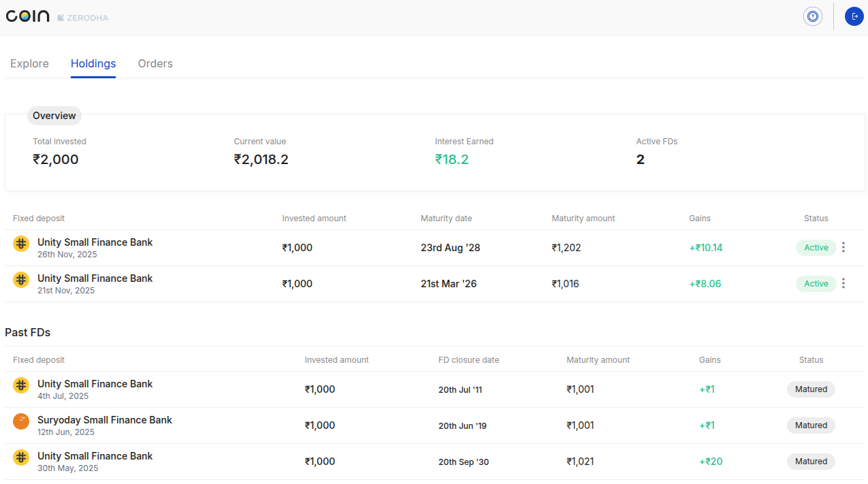The width and height of the screenshot is (868, 484).
Task: Switch to the Explore tab
Action: (x=29, y=63)
